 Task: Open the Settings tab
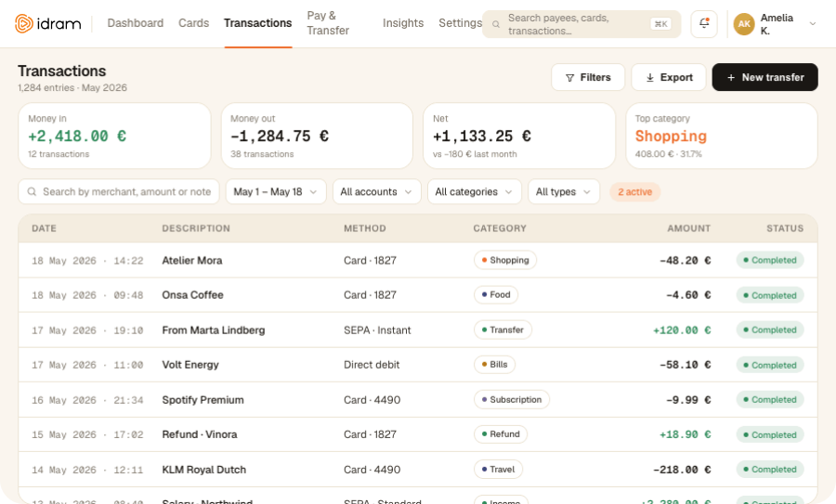pyautogui.click(x=460, y=23)
